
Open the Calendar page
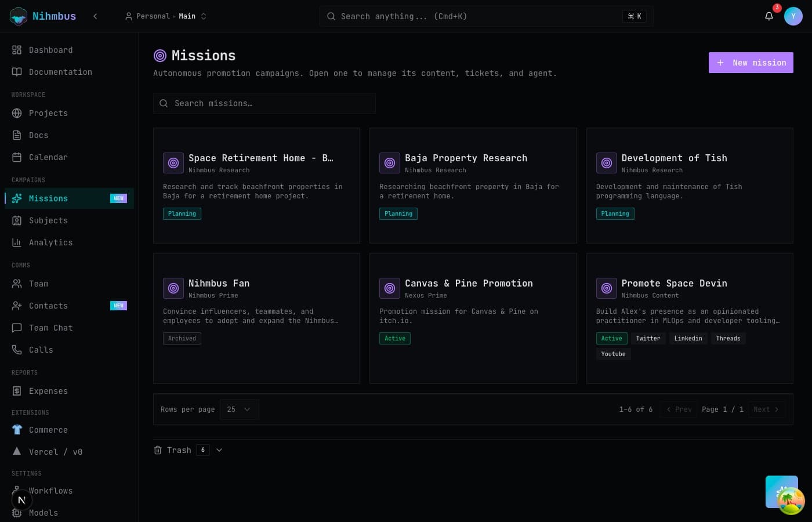pyautogui.click(x=69, y=157)
